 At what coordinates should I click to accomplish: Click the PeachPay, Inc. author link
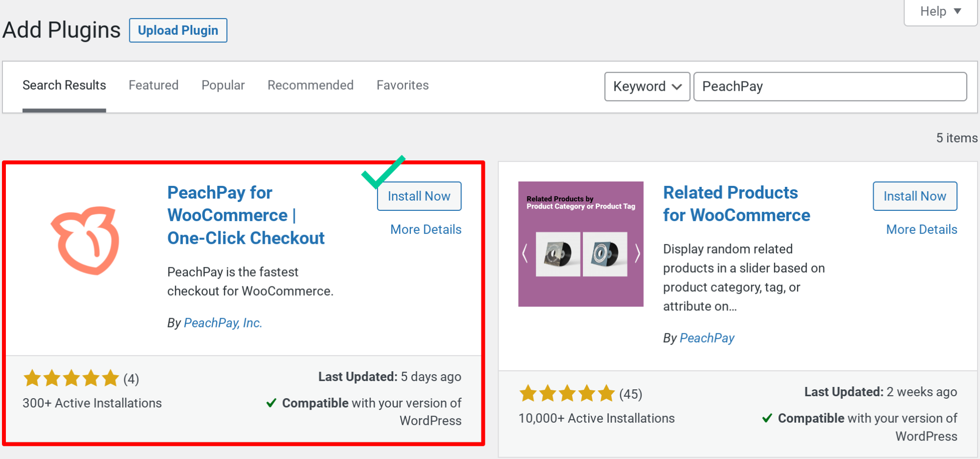[223, 322]
